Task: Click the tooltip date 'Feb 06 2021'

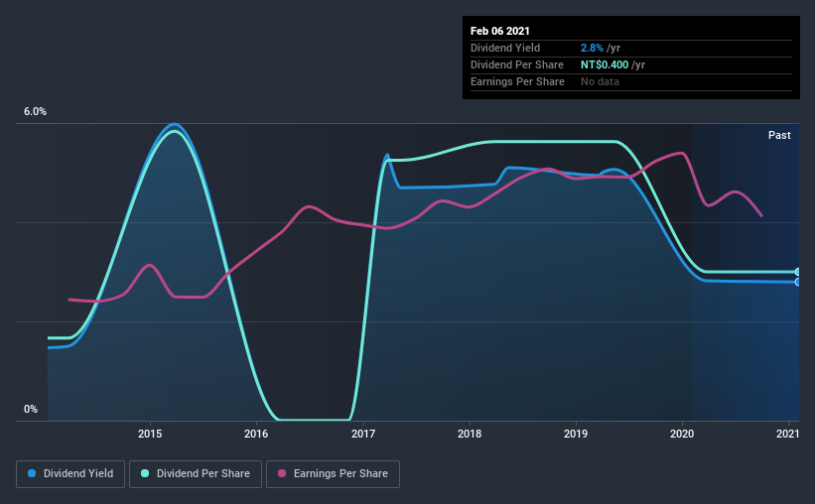Action: (x=500, y=31)
